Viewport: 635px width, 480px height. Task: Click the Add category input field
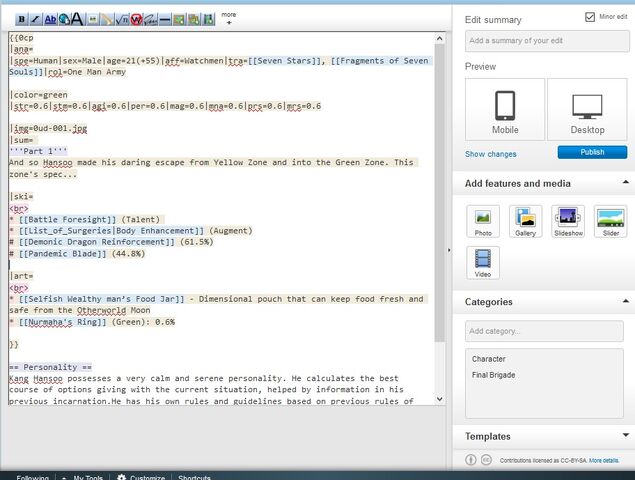click(x=544, y=331)
